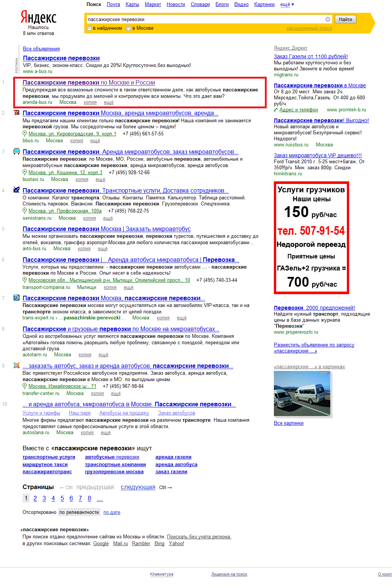
Task: Search the query in Bing
Action: [160, 544]
